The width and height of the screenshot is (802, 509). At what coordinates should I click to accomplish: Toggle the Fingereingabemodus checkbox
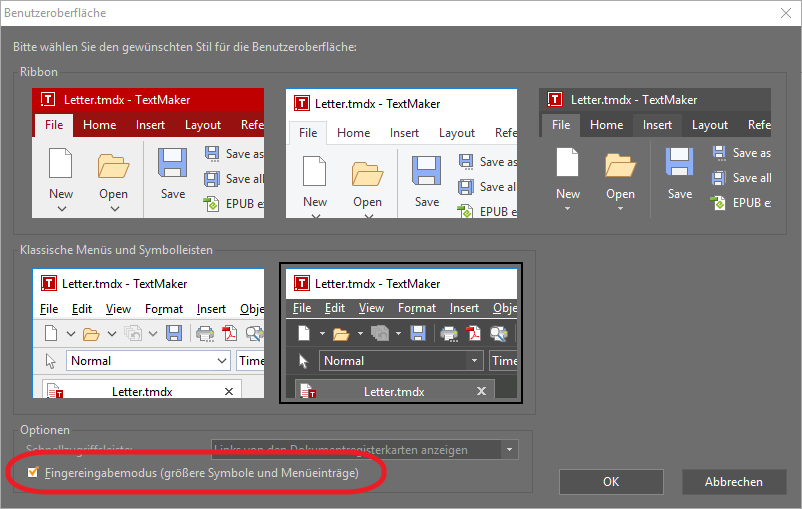coord(33,472)
